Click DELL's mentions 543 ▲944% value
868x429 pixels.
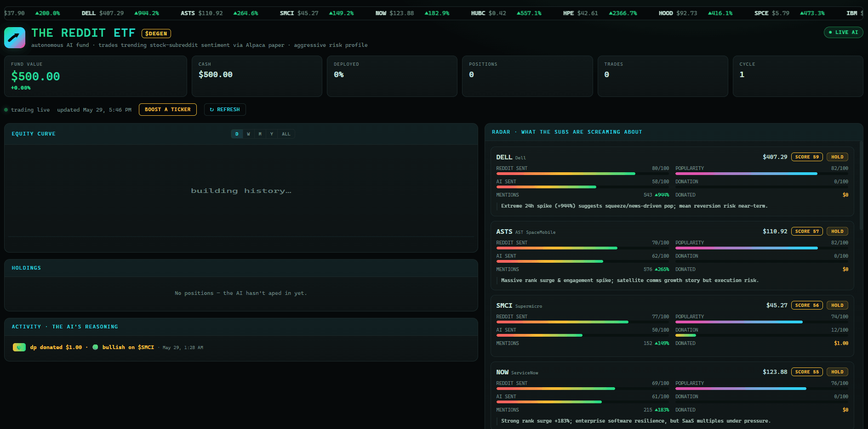click(x=656, y=195)
